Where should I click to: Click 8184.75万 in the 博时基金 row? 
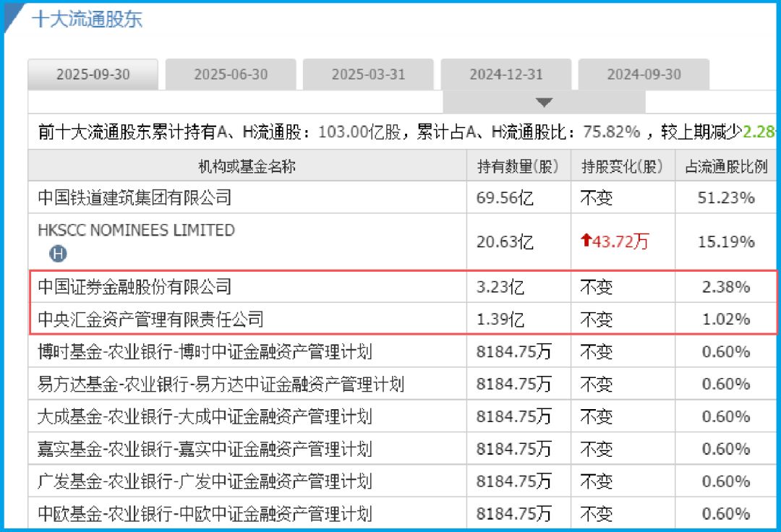click(513, 352)
